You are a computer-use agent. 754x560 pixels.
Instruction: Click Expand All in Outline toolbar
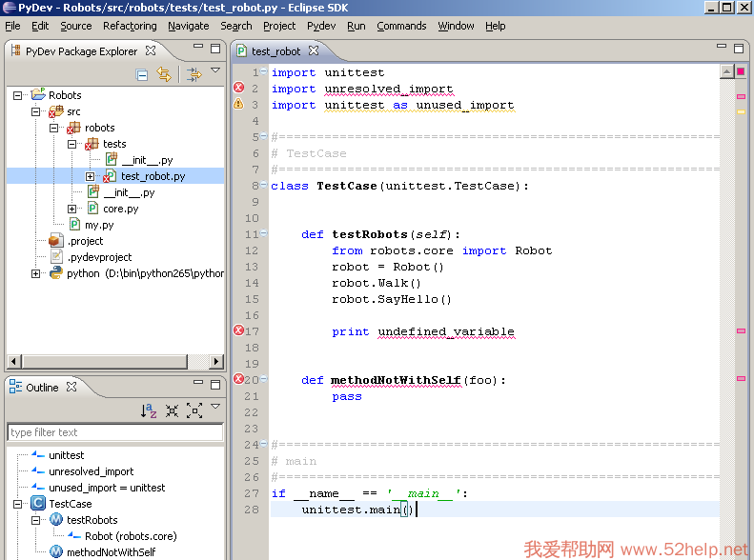click(x=194, y=410)
